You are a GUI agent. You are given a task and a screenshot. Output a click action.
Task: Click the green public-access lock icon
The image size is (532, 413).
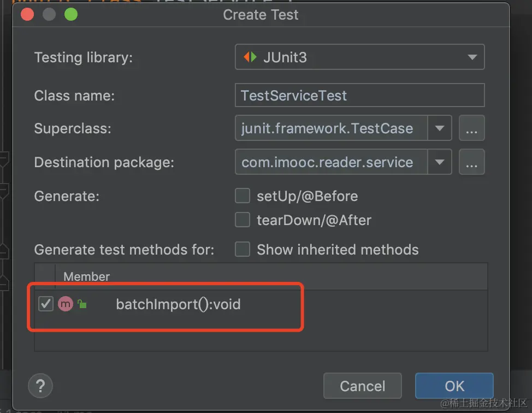[x=82, y=304]
